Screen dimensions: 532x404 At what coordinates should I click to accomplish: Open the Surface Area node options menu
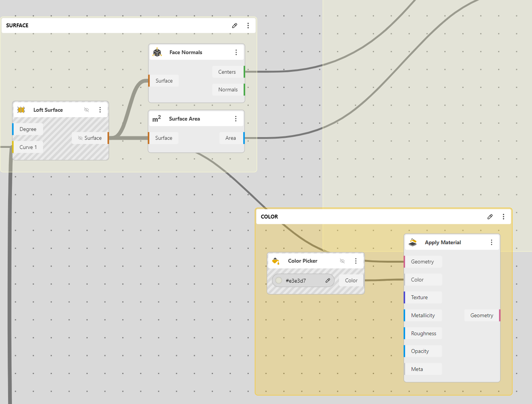point(236,119)
